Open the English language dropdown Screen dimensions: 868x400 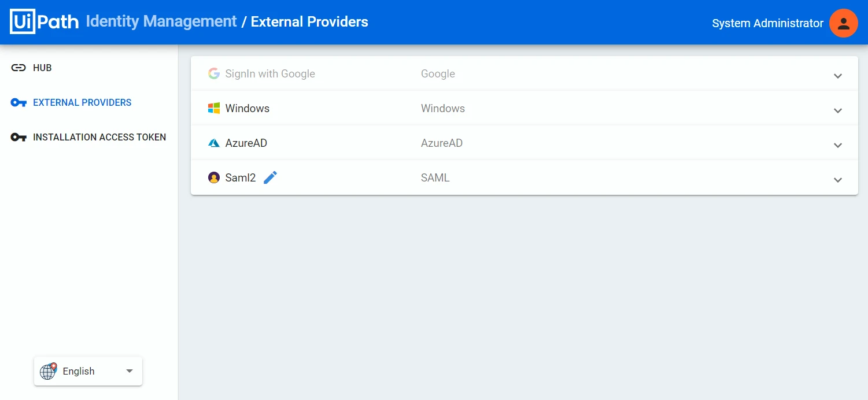tap(88, 371)
